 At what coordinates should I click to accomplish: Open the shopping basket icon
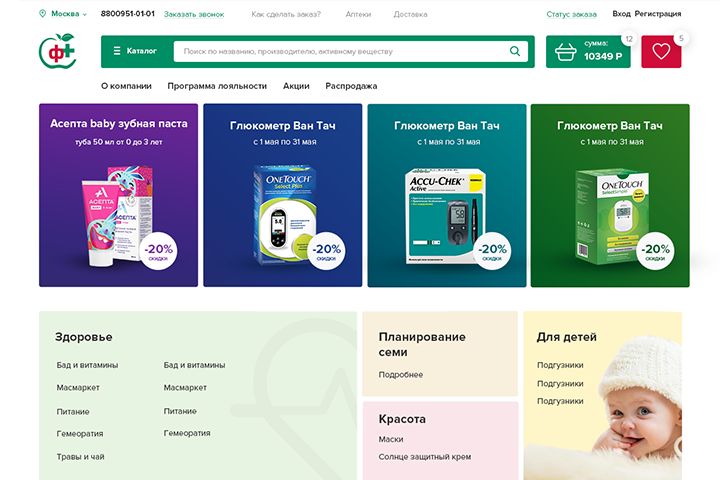[565, 52]
